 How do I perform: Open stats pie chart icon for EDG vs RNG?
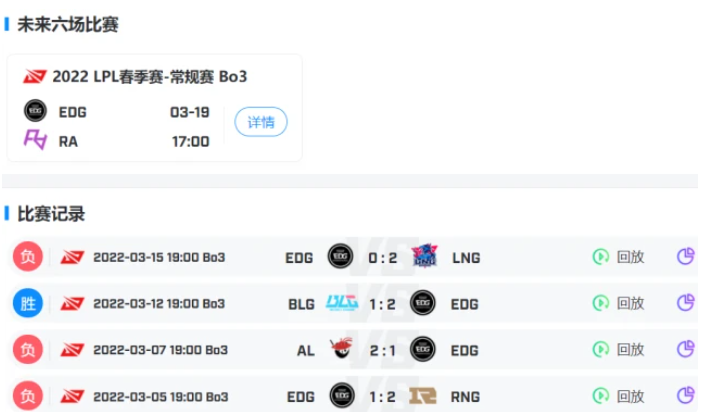(x=686, y=396)
